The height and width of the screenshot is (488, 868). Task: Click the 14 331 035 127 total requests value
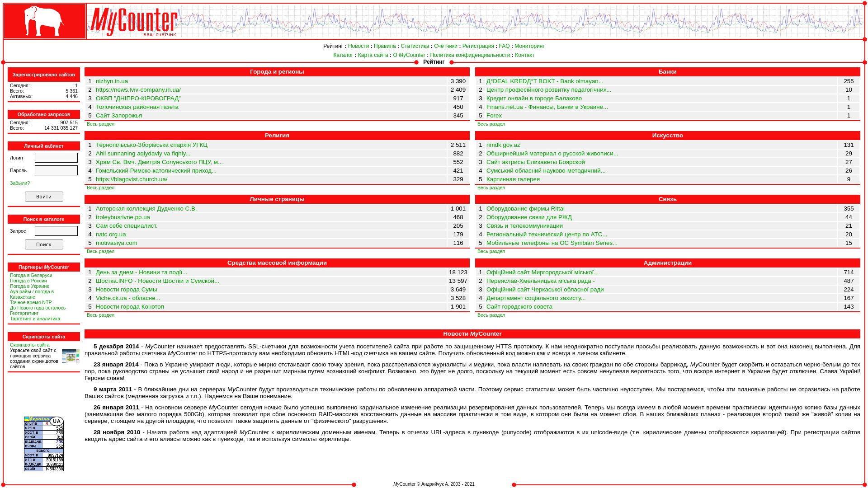61,128
